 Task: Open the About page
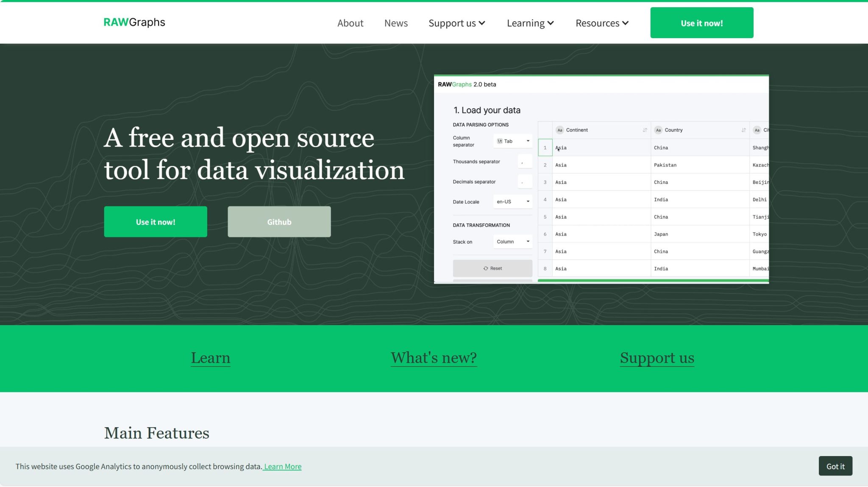click(x=350, y=23)
